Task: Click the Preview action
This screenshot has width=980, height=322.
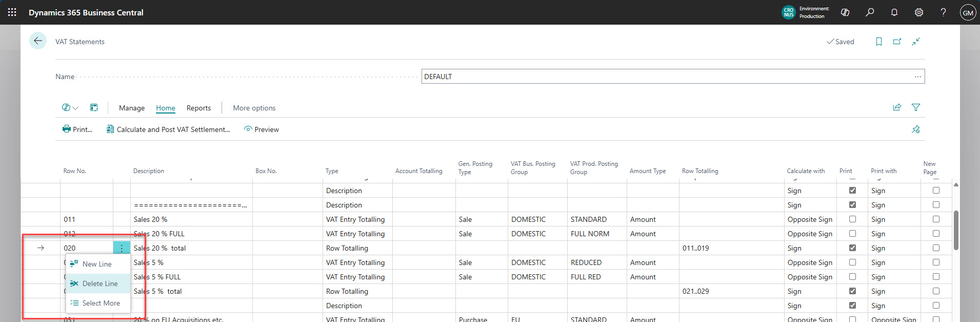Action: [262, 129]
